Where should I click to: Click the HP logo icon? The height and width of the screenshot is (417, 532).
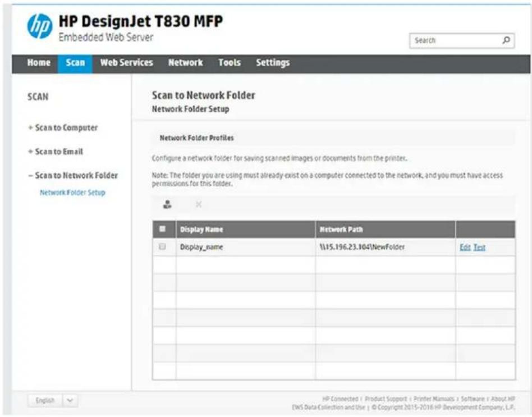coord(40,26)
